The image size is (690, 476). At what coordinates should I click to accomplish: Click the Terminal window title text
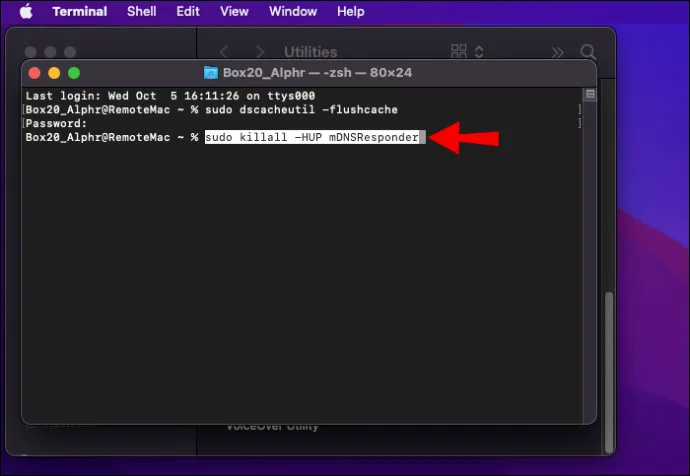click(x=317, y=73)
